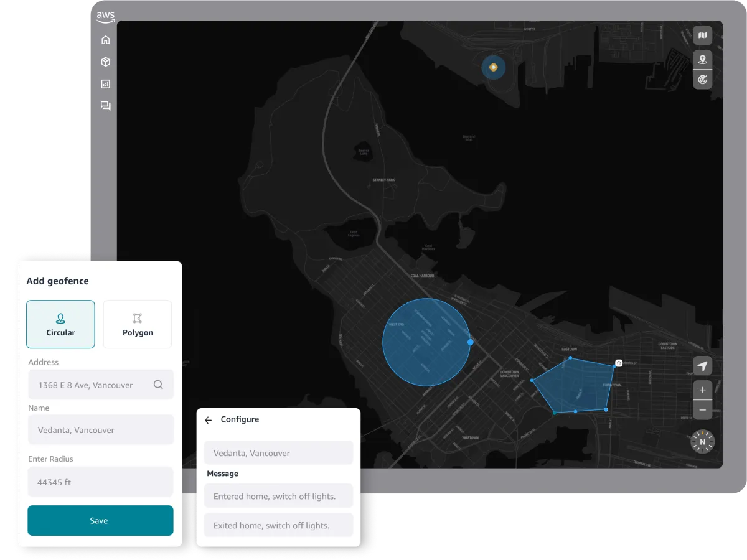Select the 3D assets cube icon in sidebar
The height and width of the screenshot is (560, 747).
pos(105,62)
